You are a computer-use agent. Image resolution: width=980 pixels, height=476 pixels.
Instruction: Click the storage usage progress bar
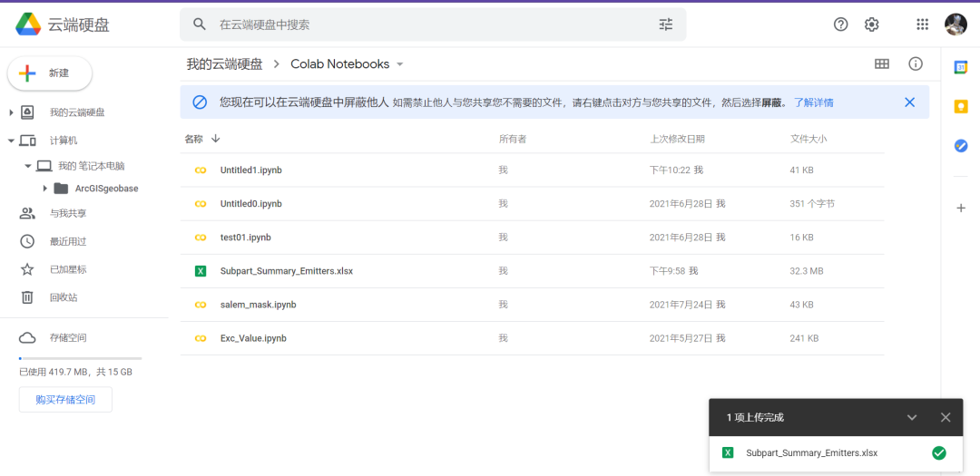click(80, 358)
